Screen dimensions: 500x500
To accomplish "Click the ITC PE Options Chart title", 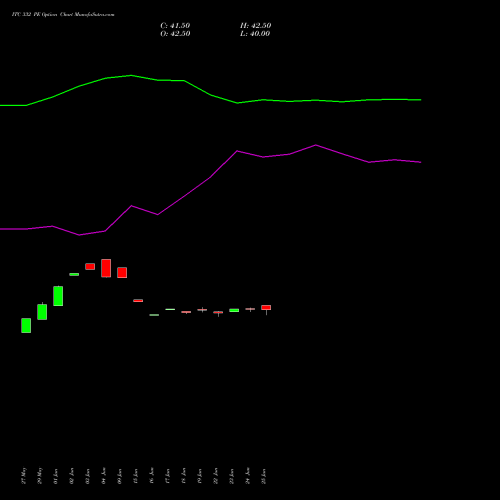I will [x=63, y=15].
